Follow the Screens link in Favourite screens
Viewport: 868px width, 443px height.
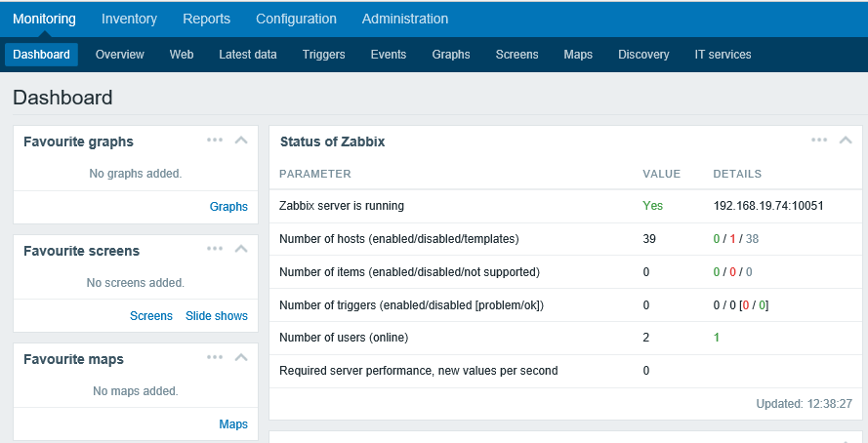(x=151, y=316)
